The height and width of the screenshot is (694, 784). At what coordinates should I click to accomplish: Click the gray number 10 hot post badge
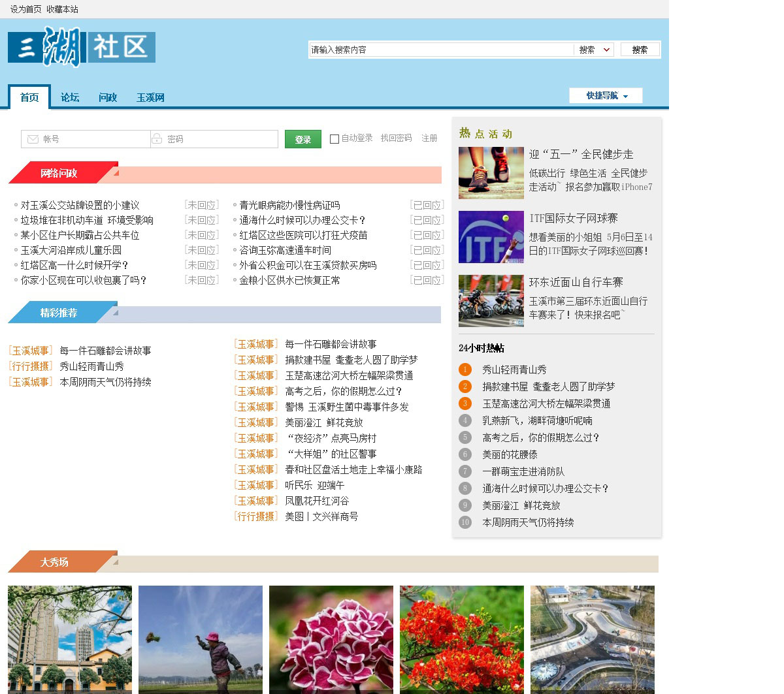point(465,522)
